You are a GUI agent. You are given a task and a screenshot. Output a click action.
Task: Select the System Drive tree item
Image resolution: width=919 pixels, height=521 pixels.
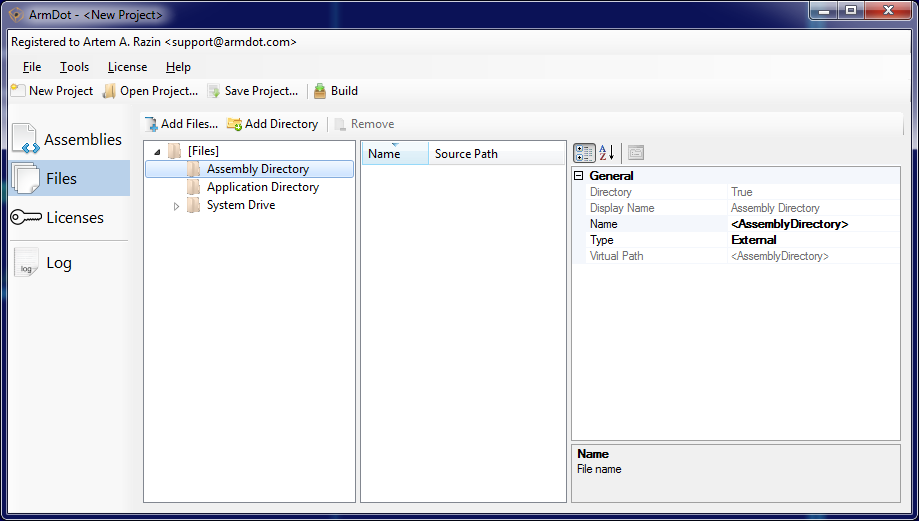(241, 205)
